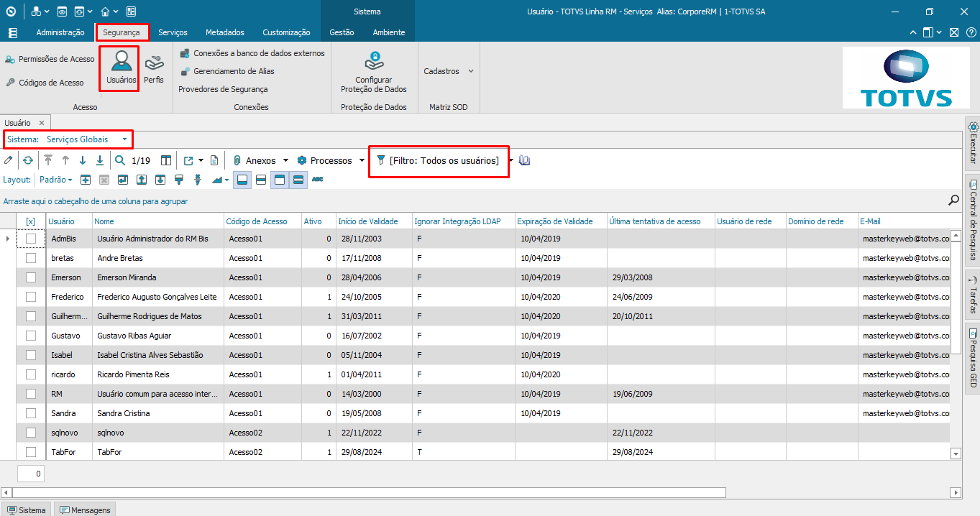Expand the Anexos dropdown arrow
980x516 pixels.
(285, 160)
